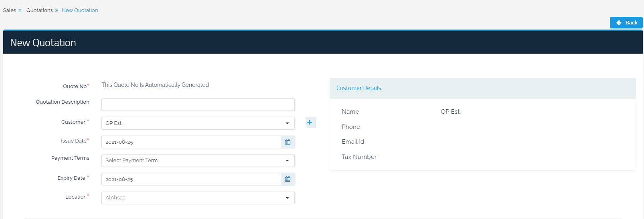This screenshot has height=219, width=644.
Task: Click the Back button
Action: click(626, 23)
